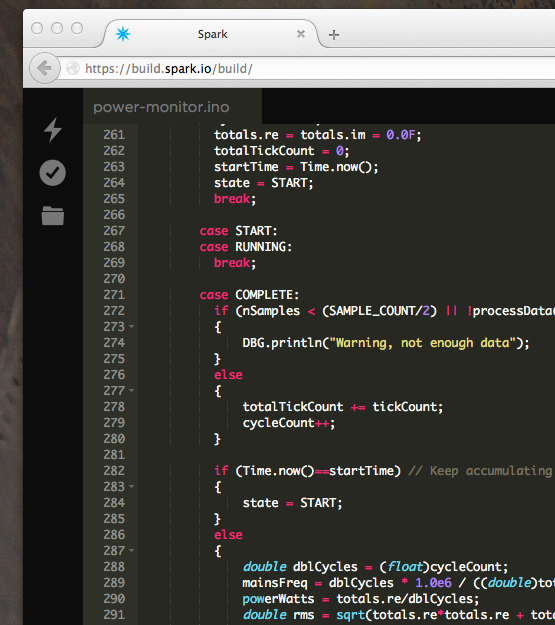Collapse code fold at line 287

tap(132, 550)
